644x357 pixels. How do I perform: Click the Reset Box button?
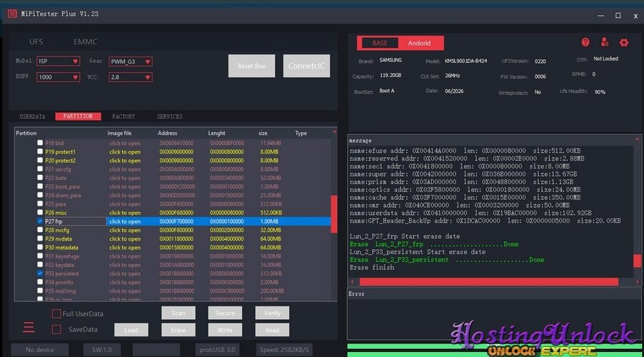[251, 66]
